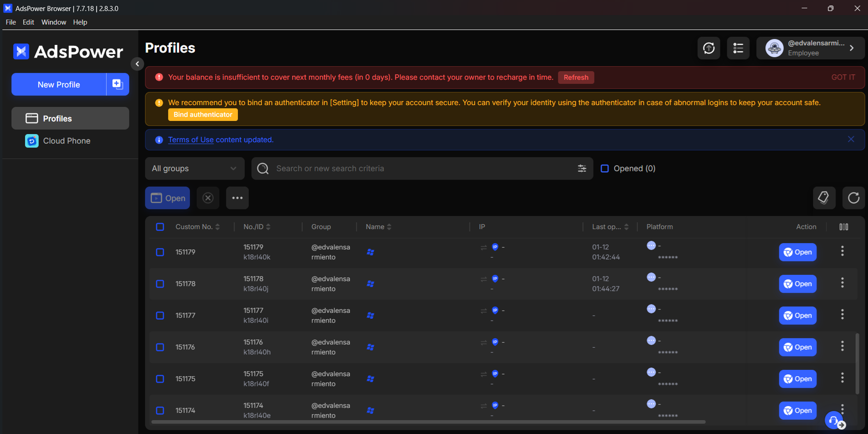This screenshot has height=434, width=868.
Task: Collapse the sidebar with the arrow button
Action: (x=137, y=64)
